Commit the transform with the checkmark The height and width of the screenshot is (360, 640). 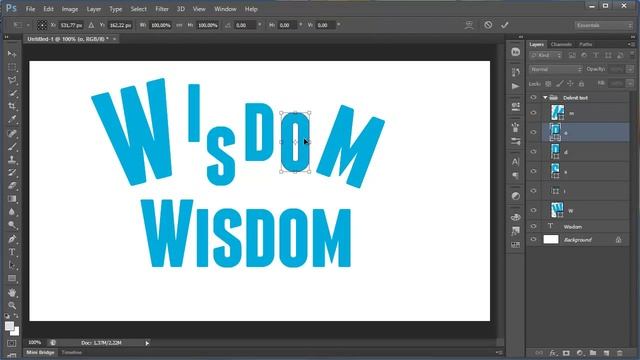505,25
